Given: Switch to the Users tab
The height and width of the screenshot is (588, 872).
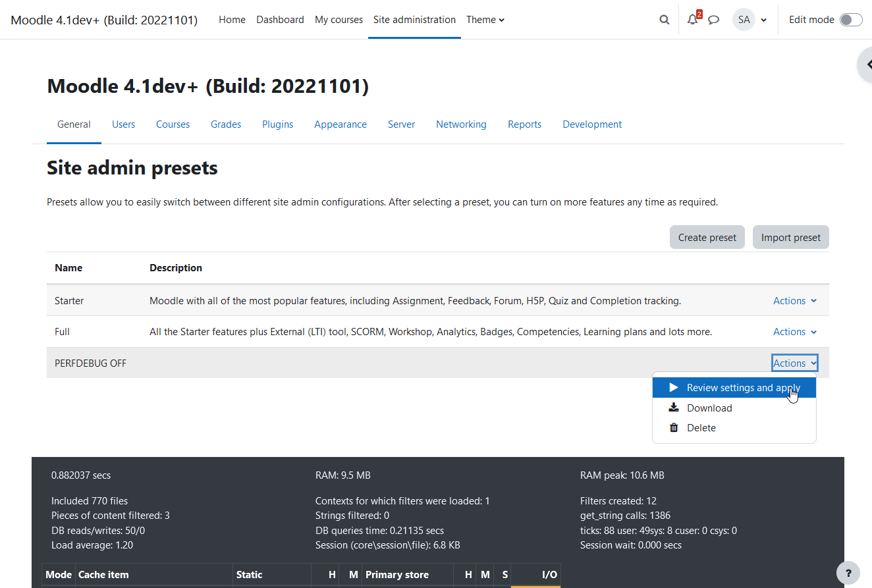Looking at the screenshot, I should point(123,124).
